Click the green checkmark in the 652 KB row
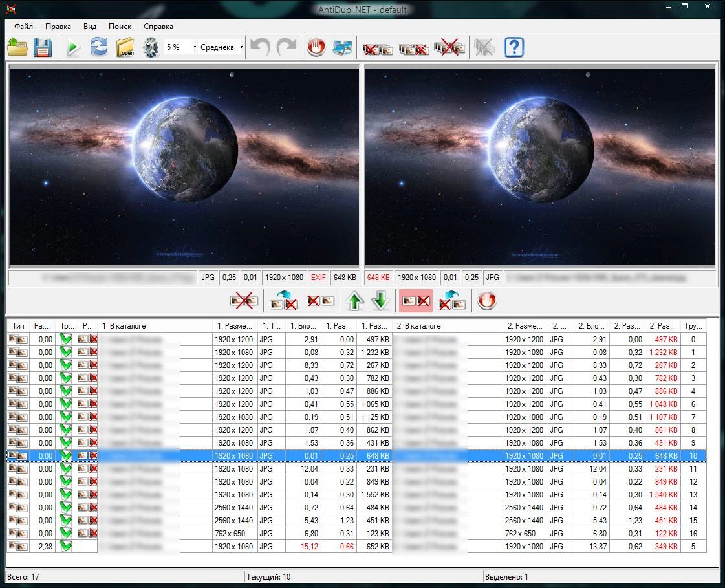The height and width of the screenshot is (588, 725). (x=66, y=547)
